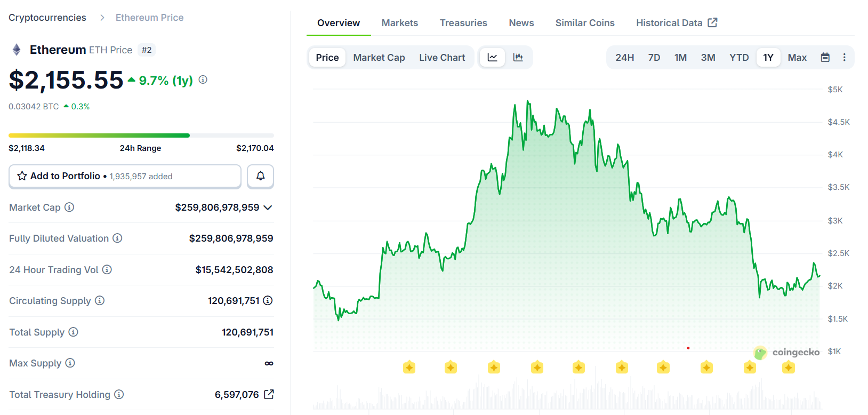Go to Cryptocurrencies breadcrumb link

point(47,18)
